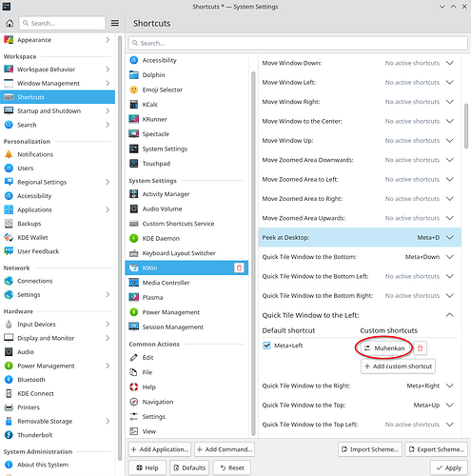The height and width of the screenshot is (476, 471).
Task: Click the KDE Daemon green icon
Action: [x=134, y=238]
